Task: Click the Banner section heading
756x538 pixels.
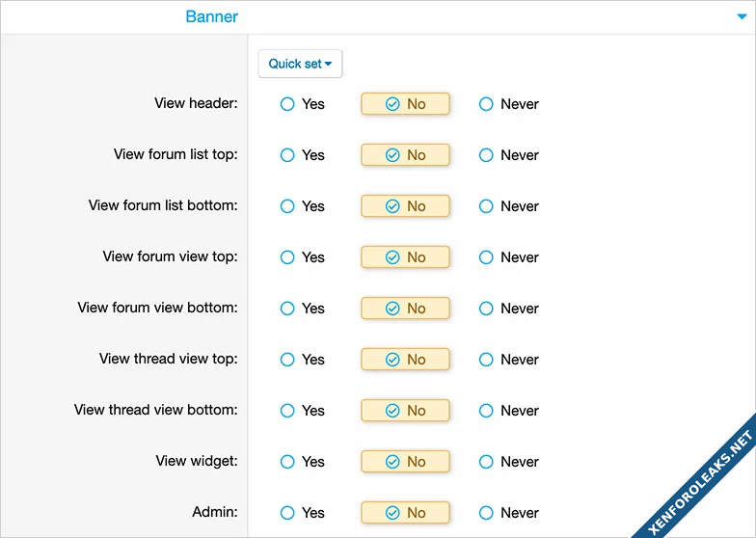Action: coord(211,16)
